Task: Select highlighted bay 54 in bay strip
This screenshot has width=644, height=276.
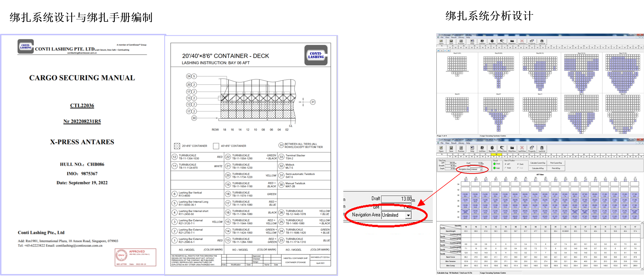Action: [496, 154]
